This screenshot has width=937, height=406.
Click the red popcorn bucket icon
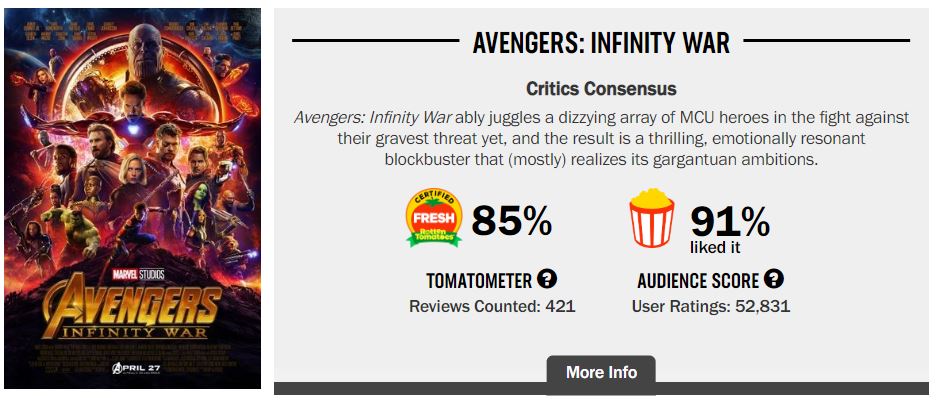click(x=650, y=219)
